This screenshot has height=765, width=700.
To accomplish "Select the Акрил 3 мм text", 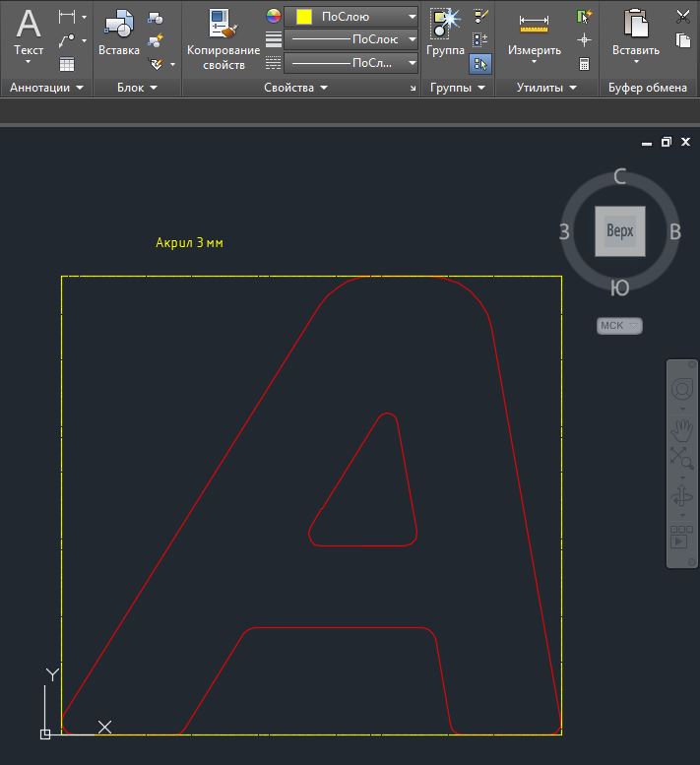I will point(189,242).
